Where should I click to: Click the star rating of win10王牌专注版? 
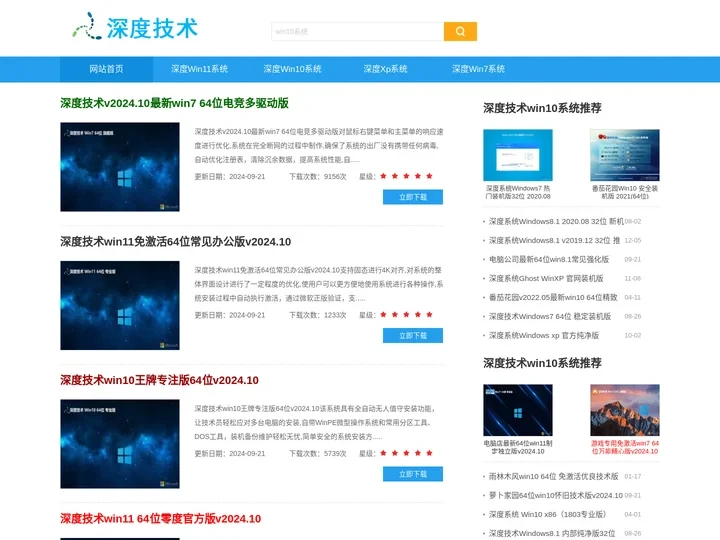point(406,453)
